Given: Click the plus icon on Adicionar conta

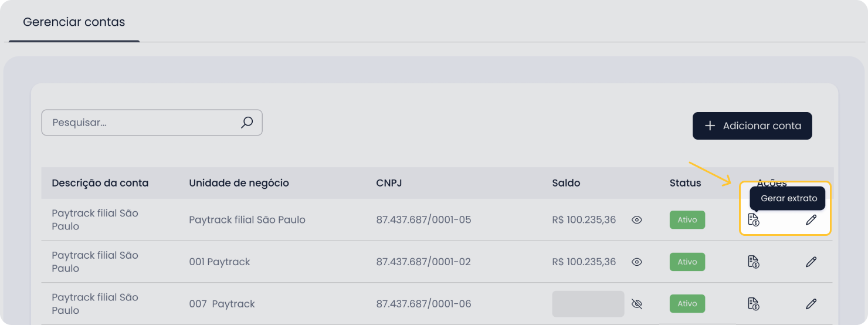Looking at the screenshot, I should pyautogui.click(x=710, y=126).
